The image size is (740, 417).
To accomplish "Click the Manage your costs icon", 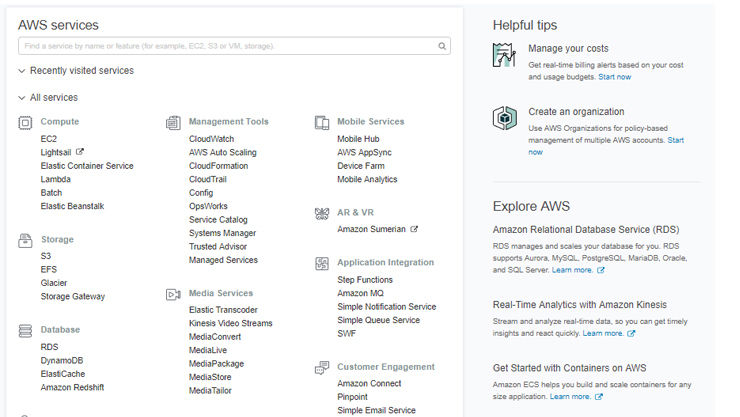I will click(505, 56).
